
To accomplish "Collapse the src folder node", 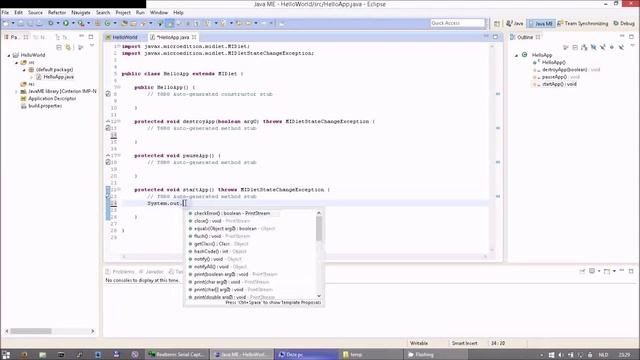I will (x=17, y=62).
